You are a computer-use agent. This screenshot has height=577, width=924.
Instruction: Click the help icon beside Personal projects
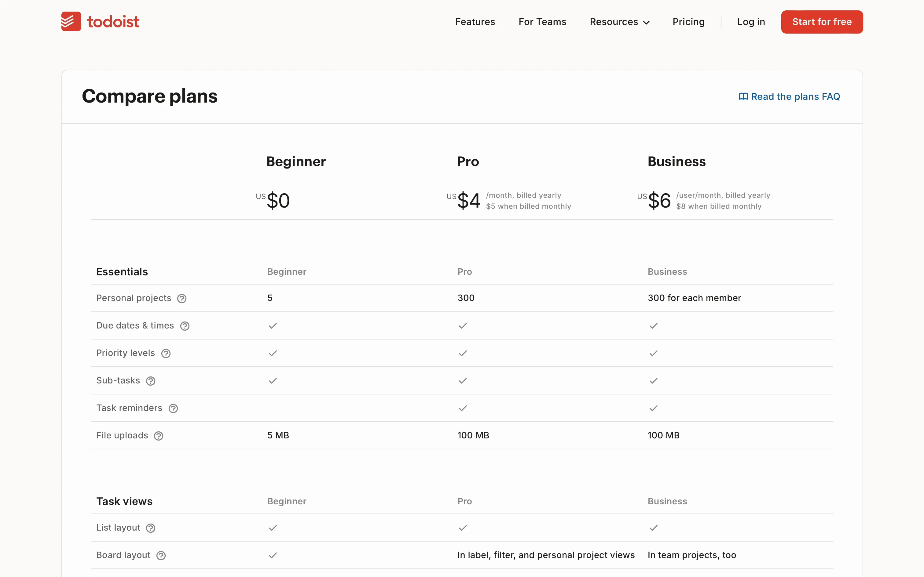click(x=182, y=299)
